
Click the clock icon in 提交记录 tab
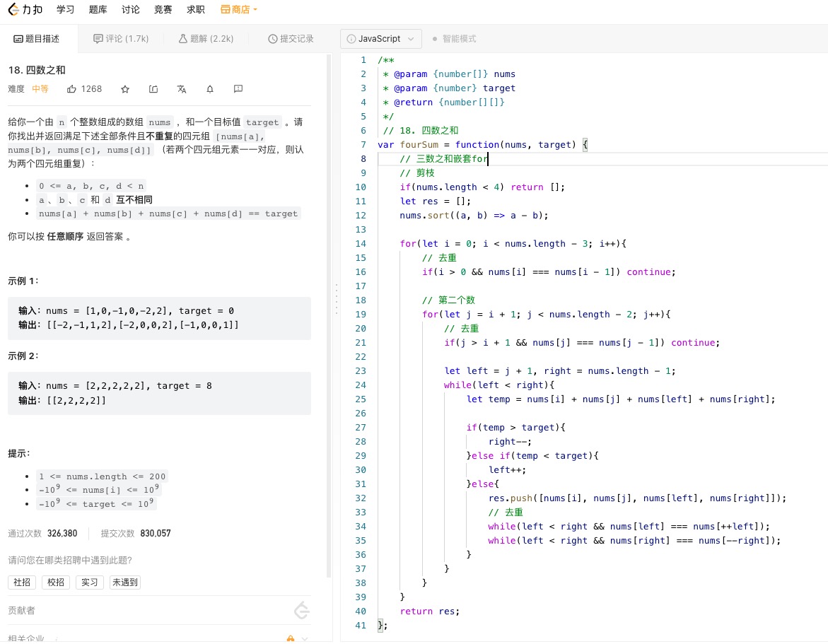tap(272, 39)
